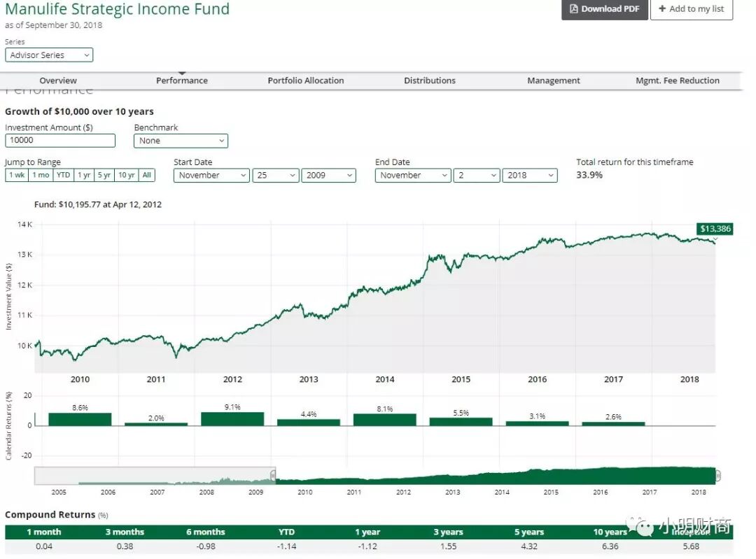Click the 1 month column header
Viewport: 756px width, 559px height.
coord(44,532)
